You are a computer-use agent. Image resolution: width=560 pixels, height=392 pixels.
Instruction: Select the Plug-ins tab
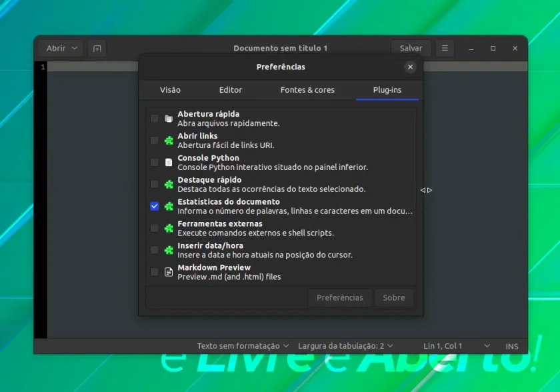point(387,90)
